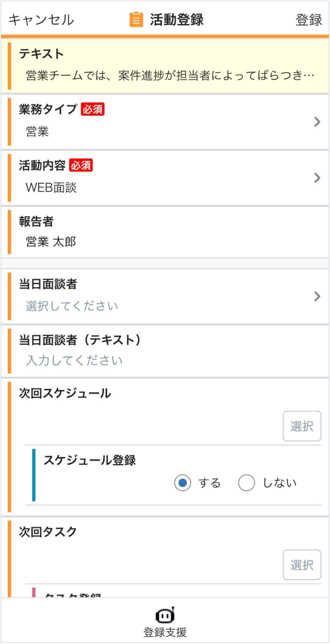This screenshot has height=644, width=330.
Task: Tap the 営業 value under 業務タイプ
Action: [37, 132]
